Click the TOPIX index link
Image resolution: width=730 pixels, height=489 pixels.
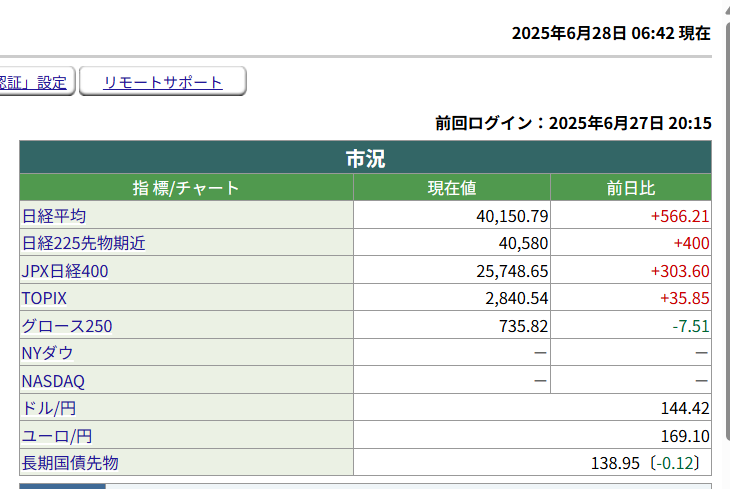(x=44, y=298)
